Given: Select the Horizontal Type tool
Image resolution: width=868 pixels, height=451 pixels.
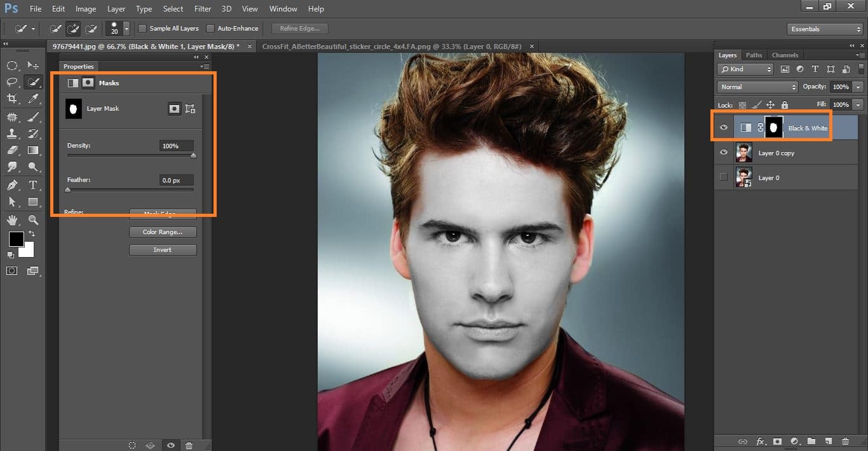Looking at the screenshot, I should tap(33, 185).
